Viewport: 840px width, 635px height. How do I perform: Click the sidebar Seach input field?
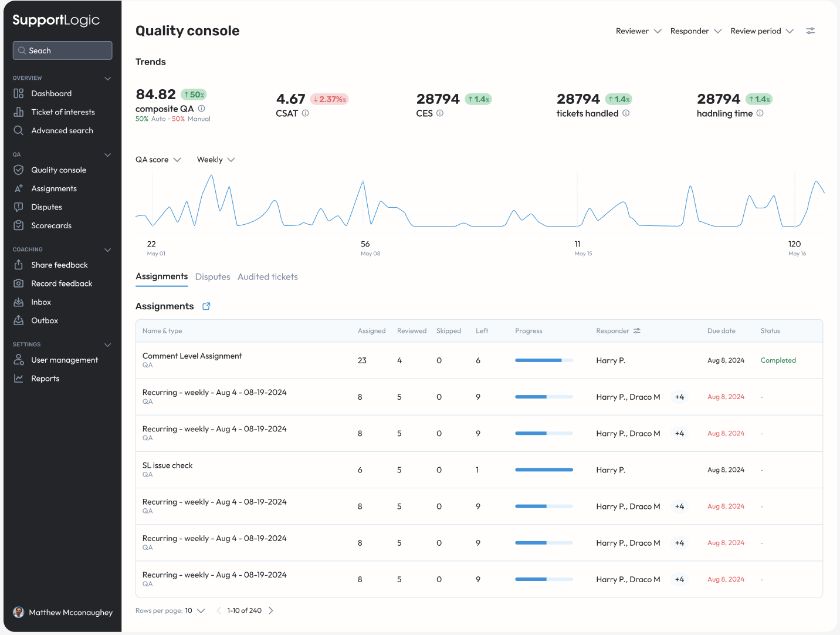(x=62, y=50)
